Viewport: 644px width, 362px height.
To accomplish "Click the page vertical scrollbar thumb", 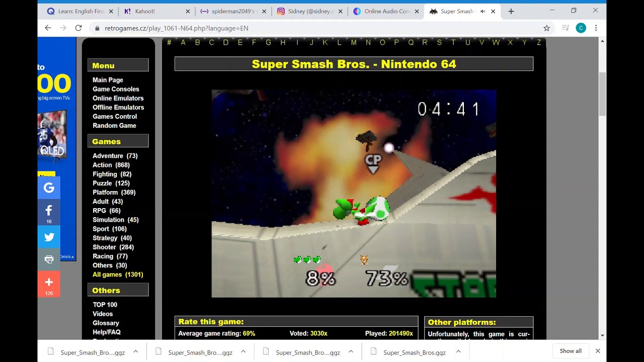I will pyautogui.click(x=602, y=94).
